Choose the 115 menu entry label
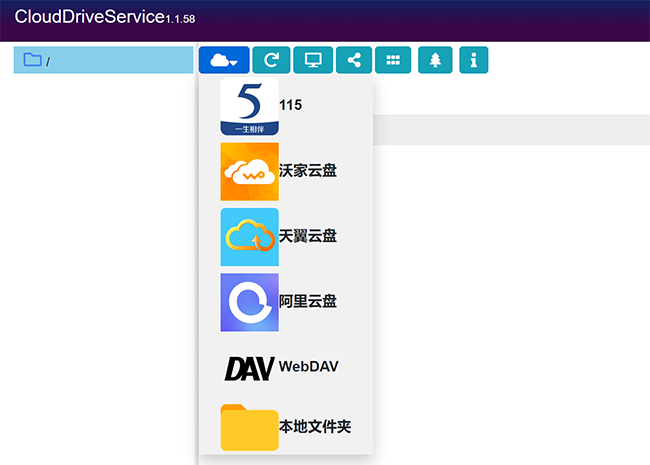Image resolution: width=650 pixels, height=465 pixels. point(291,105)
